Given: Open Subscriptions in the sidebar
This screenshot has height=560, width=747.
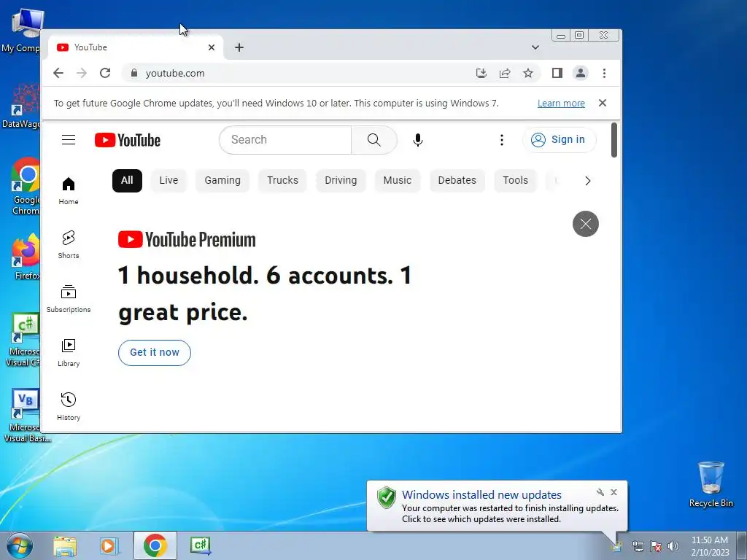Looking at the screenshot, I should (69, 298).
